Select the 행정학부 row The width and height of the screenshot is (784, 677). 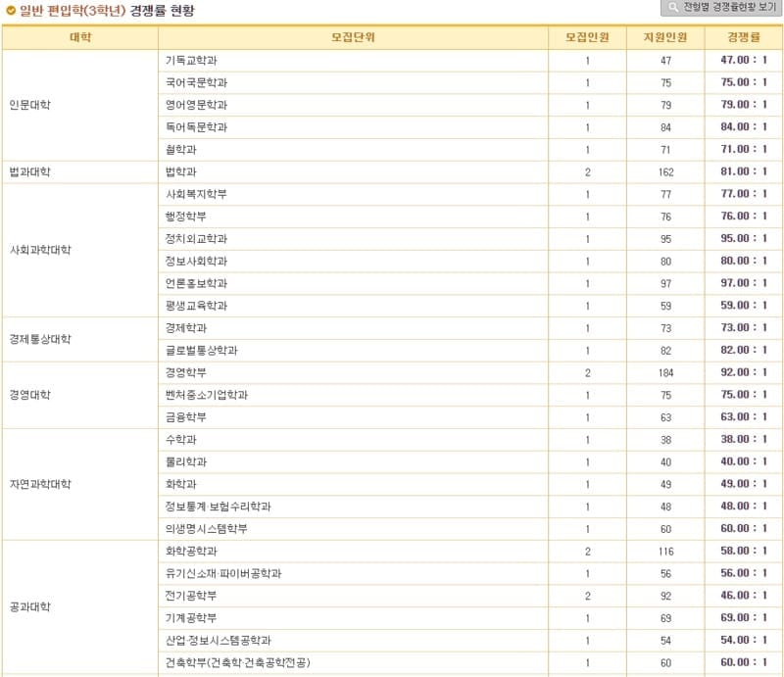(x=470, y=217)
